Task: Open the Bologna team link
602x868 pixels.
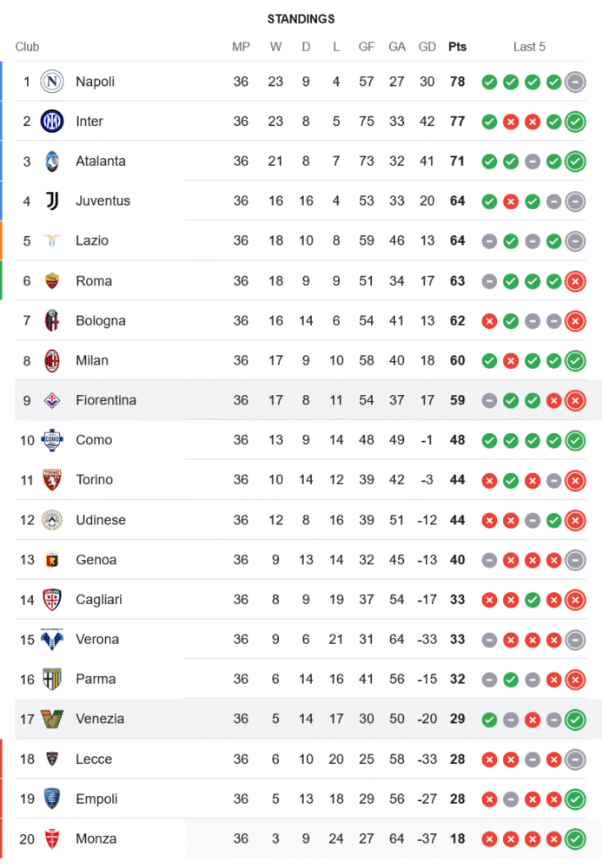Action: point(101,321)
